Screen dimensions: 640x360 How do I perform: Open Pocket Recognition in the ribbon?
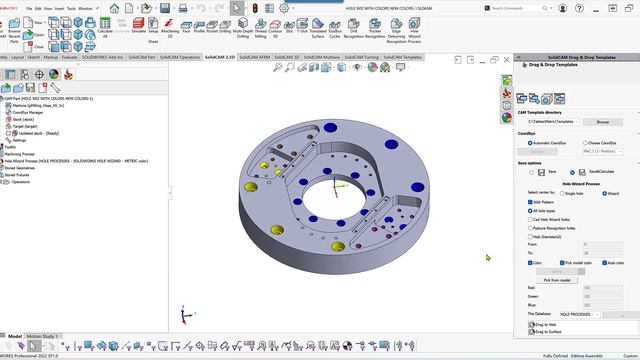pyautogui.click(x=375, y=28)
